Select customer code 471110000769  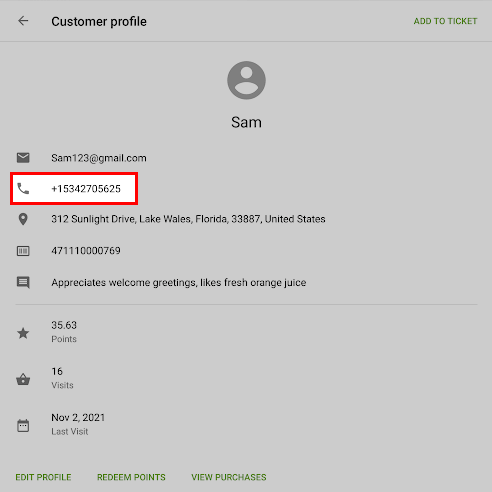tap(86, 251)
